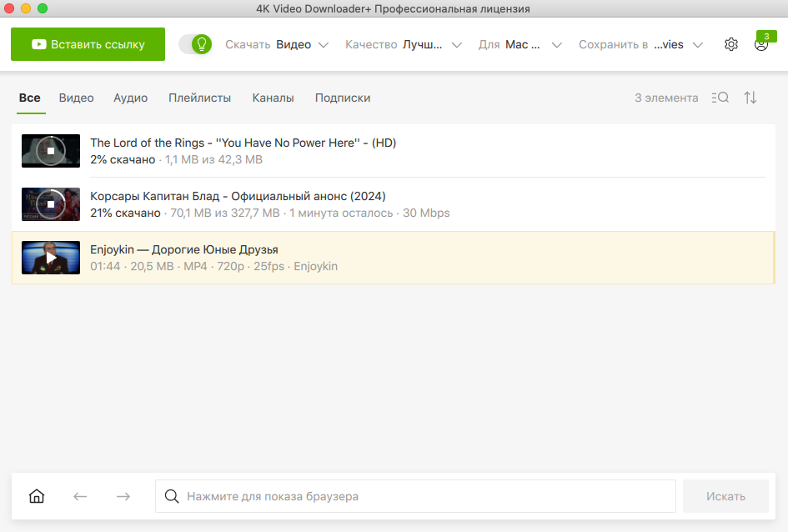Click the search-in-list filter icon
Viewport: 788px width, 532px height.
click(x=720, y=98)
